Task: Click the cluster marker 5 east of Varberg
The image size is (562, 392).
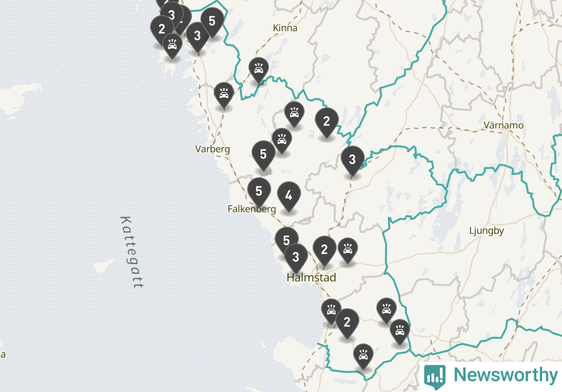Action: tap(263, 155)
